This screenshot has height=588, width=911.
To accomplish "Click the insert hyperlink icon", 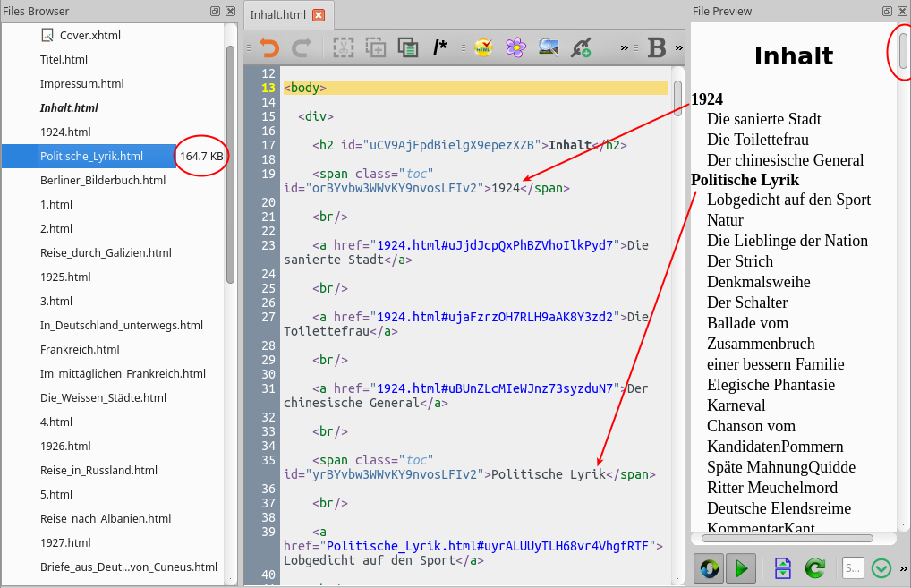I will 582,47.
